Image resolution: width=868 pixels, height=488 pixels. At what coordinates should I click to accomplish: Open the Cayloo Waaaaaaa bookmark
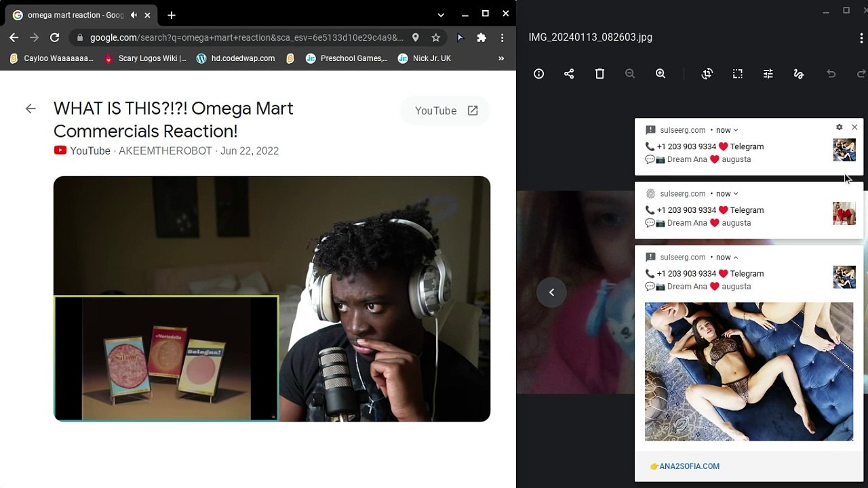52,58
